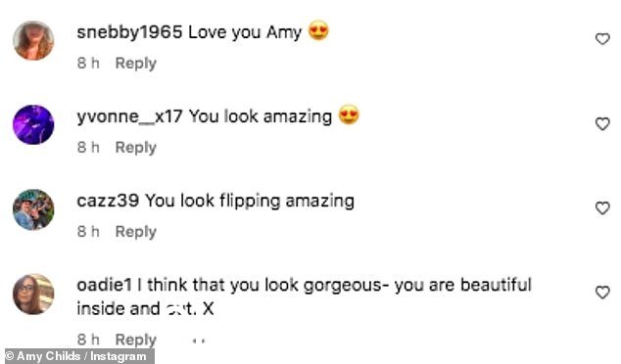Open the yvonne__x17 username link
Image resolution: width=621 pixels, height=364 pixels.
coord(129,116)
